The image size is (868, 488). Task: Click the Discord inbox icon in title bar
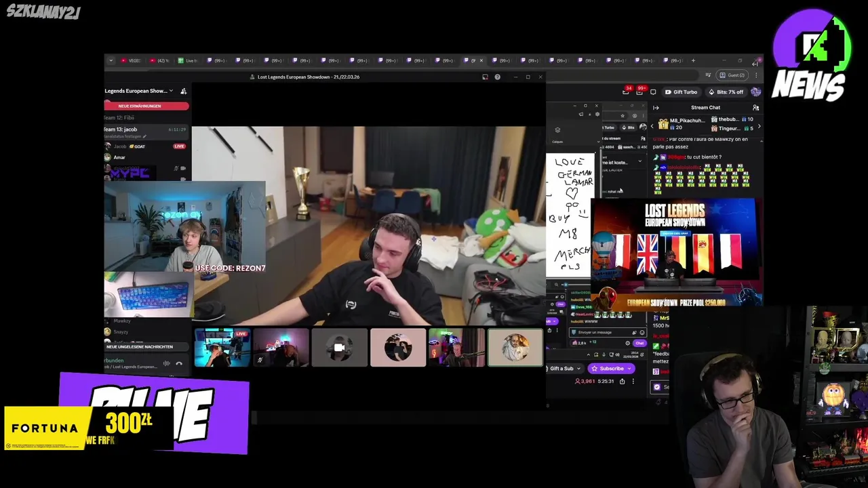tap(485, 77)
